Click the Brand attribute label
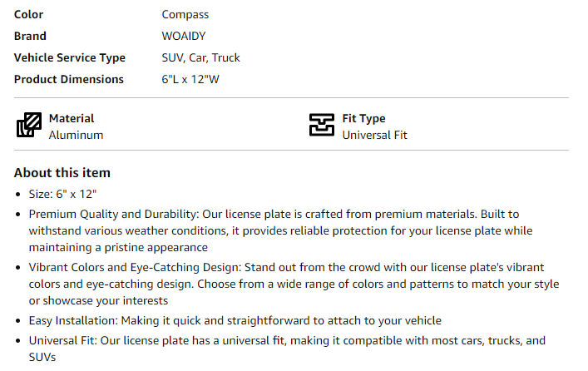The width and height of the screenshot is (588, 371). [30, 36]
